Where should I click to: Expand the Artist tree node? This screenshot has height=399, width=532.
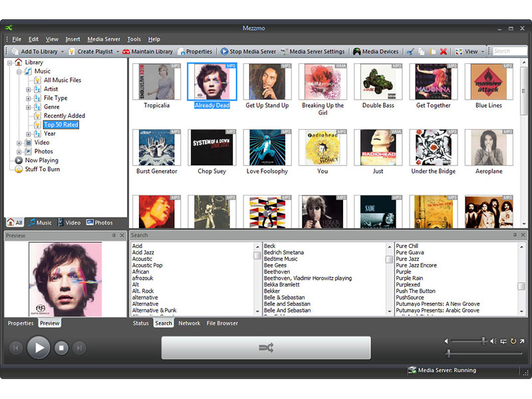(29, 90)
